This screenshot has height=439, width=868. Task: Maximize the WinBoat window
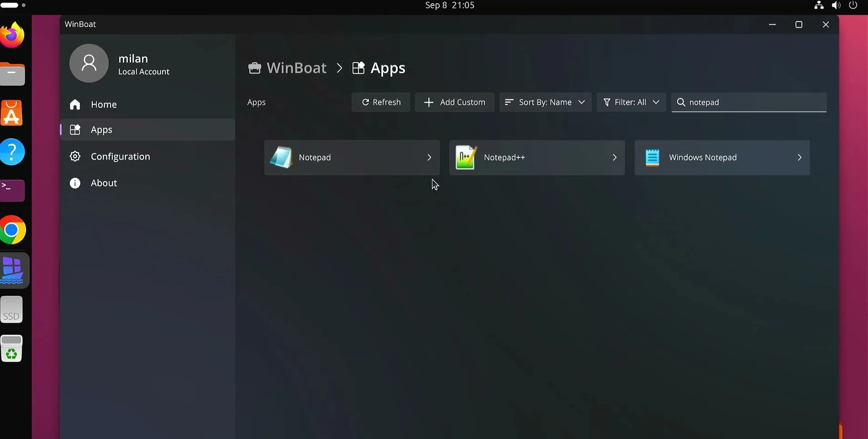pyautogui.click(x=799, y=24)
